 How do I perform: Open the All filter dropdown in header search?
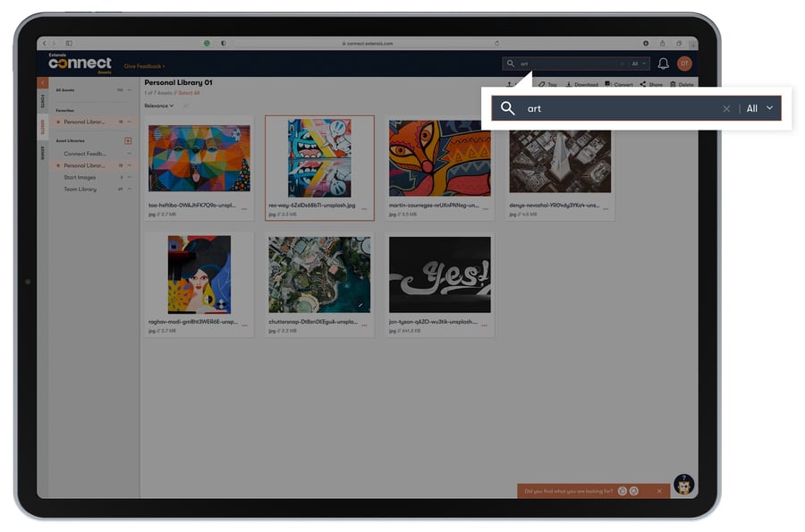(x=638, y=63)
